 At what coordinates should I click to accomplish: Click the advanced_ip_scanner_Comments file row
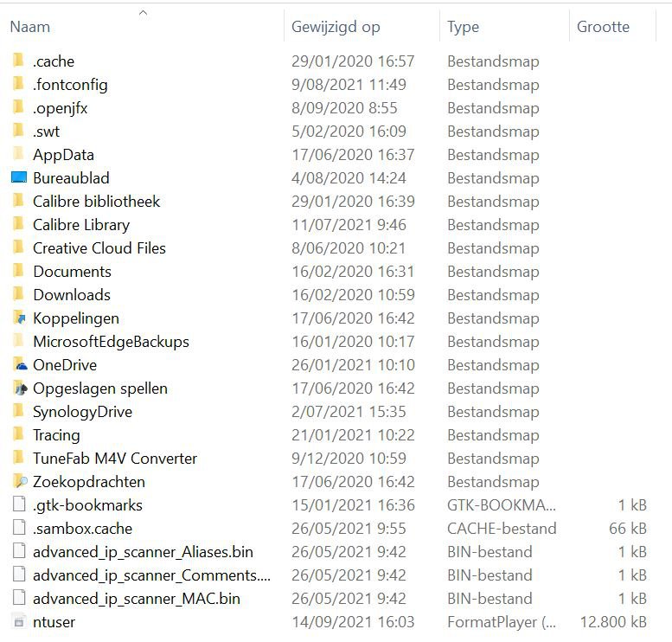[x=330, y=575]
